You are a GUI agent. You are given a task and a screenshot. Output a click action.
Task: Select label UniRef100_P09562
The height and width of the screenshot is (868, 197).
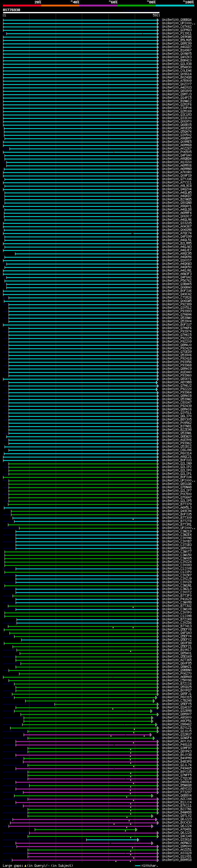pos(176,423)
